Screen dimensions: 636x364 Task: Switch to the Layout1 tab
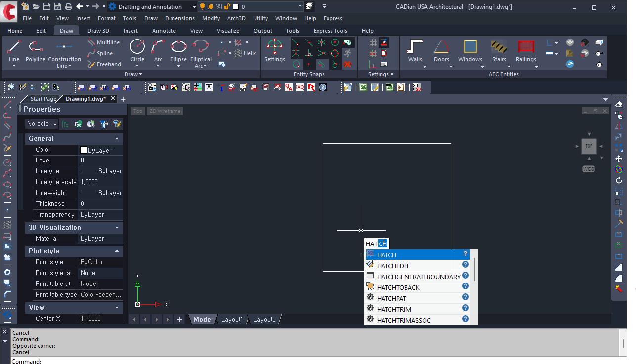pyautogui.click(x=232, y=319)
